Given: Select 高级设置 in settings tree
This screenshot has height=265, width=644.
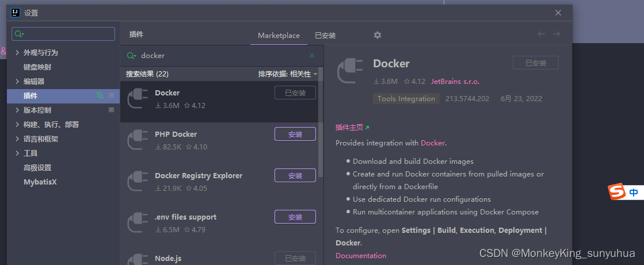Looking at the screenshot, I should pos(37,167).
